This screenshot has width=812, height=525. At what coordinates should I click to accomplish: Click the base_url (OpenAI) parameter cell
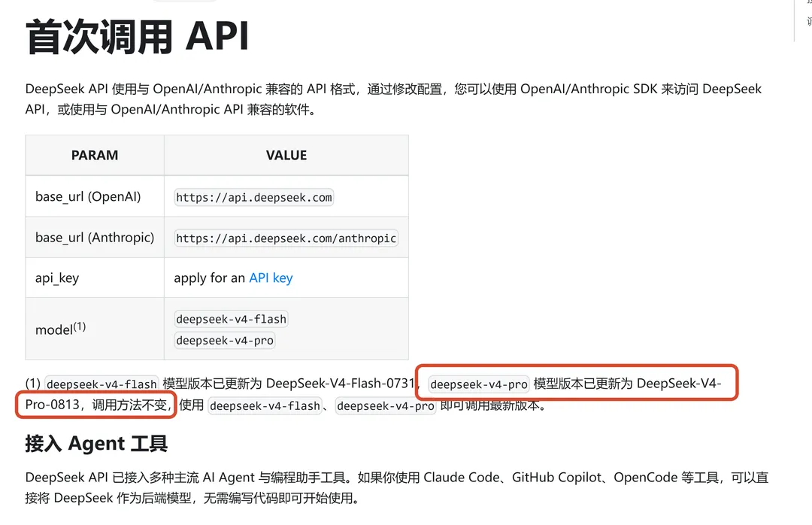pyautogui.click(x=95, y=196)
